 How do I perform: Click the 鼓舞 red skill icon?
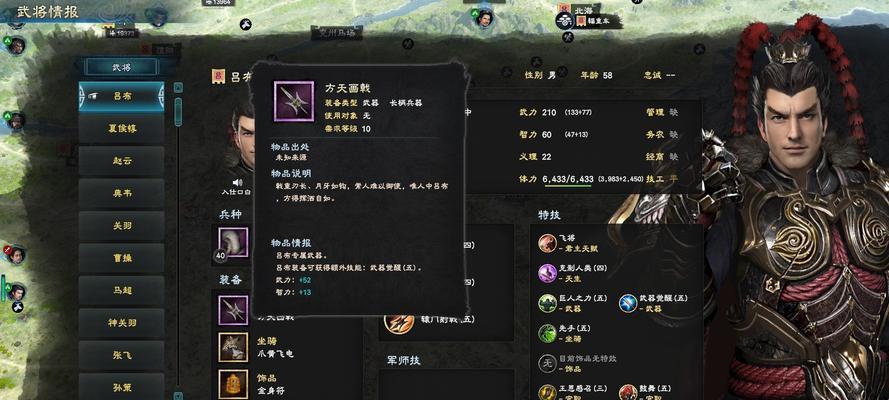tap(628, 393)
